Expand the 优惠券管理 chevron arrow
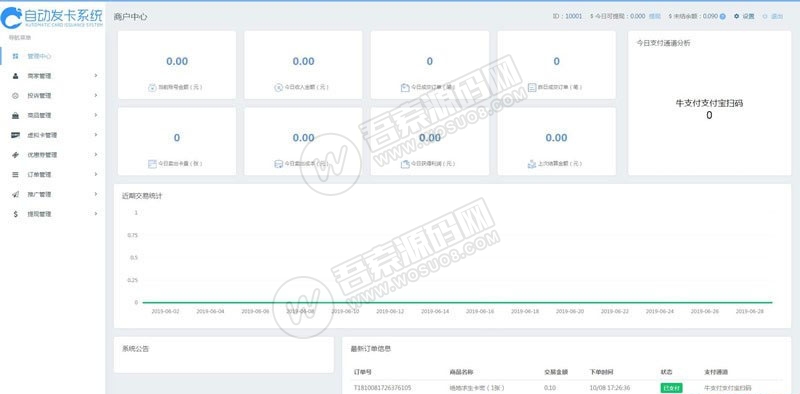This screenshot has height=394, width=800. pos(96,155)
